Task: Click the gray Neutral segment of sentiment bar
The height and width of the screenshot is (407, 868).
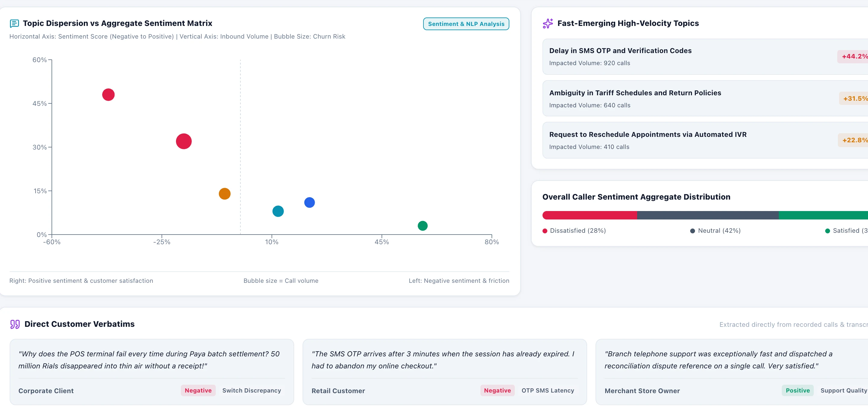Action: pos(708,215)
